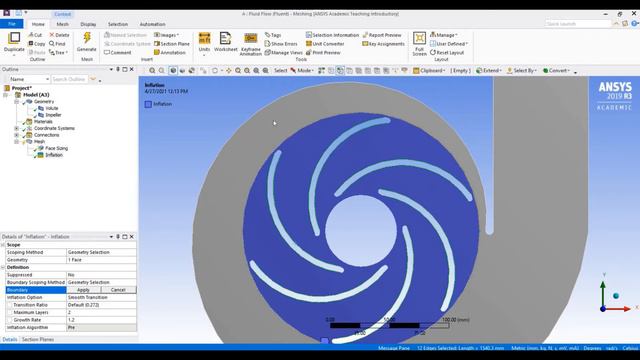The width and height of the screenshot is (640, 360).
Task: Click Cancel for the Boundary selection
Action: 118,290
